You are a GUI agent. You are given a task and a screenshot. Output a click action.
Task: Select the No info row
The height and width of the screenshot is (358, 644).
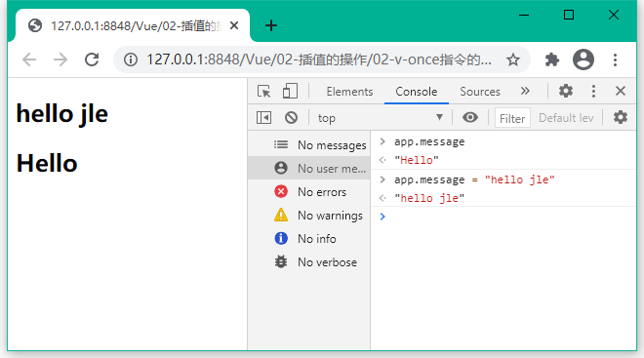309,239
